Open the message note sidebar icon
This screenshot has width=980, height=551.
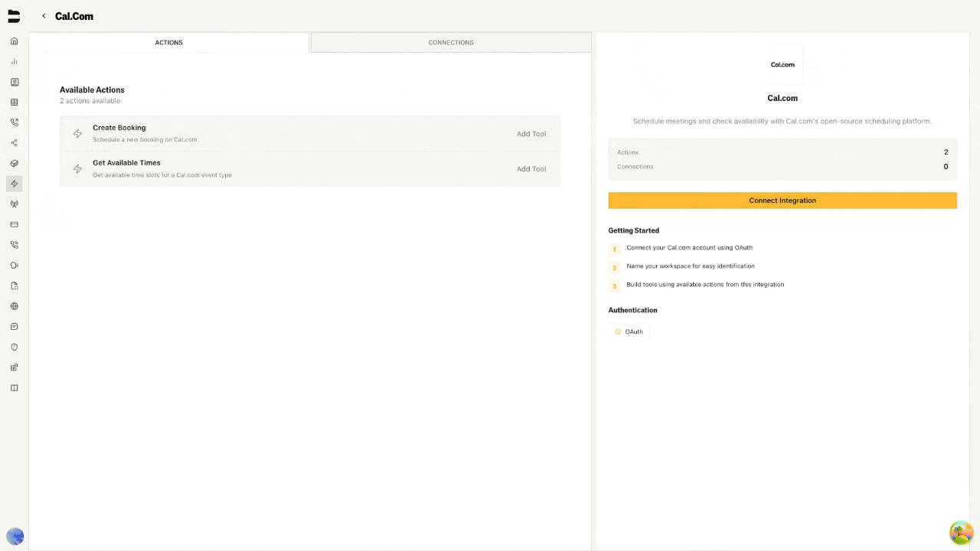tap(14, 327)
